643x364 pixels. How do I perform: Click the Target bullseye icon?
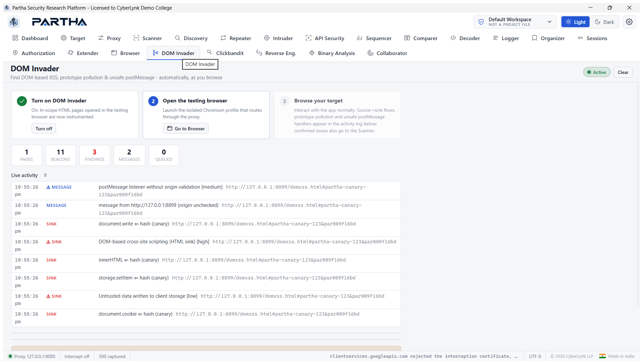click(x=64, y=38)
